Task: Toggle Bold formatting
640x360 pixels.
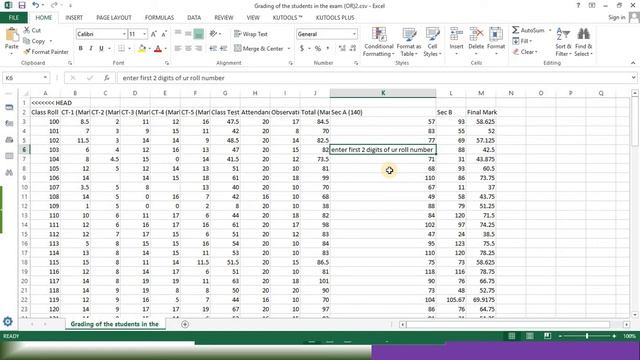Action: [x=81, y=49]
